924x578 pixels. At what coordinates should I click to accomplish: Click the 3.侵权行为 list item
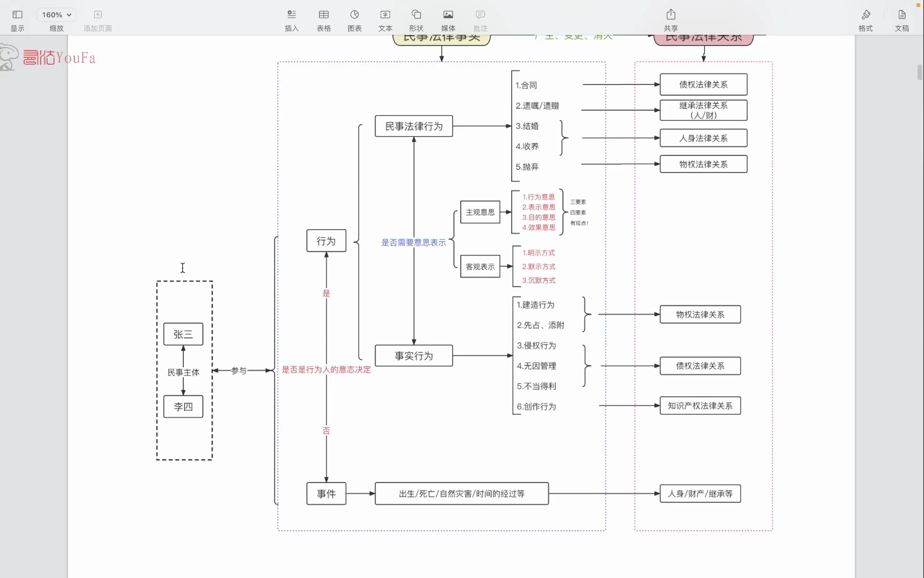pos(536,346)
